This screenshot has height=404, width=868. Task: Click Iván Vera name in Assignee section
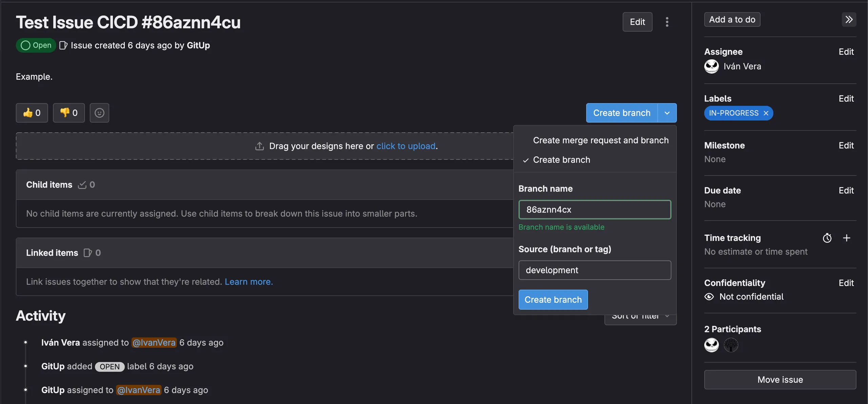pyautogui.click(x=742, y=66)
